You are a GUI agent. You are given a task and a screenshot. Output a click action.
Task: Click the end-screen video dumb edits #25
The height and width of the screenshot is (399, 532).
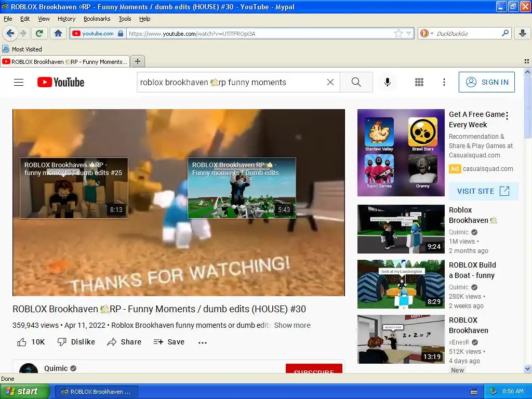74,188
